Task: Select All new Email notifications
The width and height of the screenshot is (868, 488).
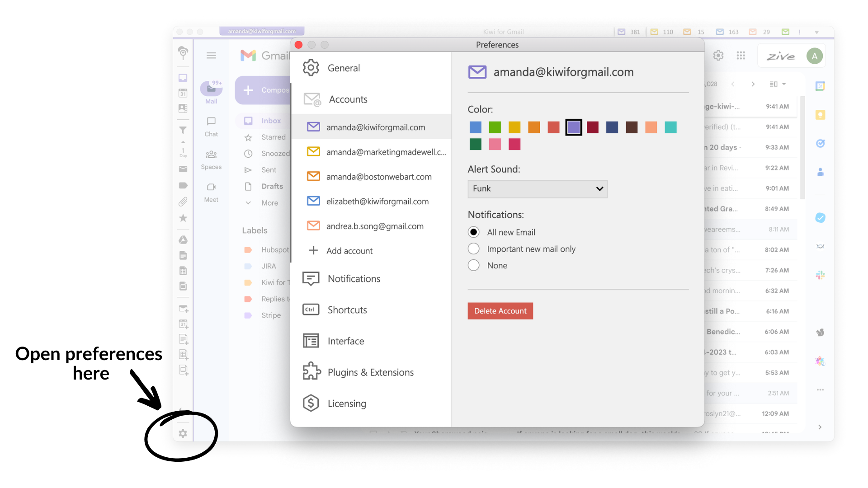Action: [473, 232]
